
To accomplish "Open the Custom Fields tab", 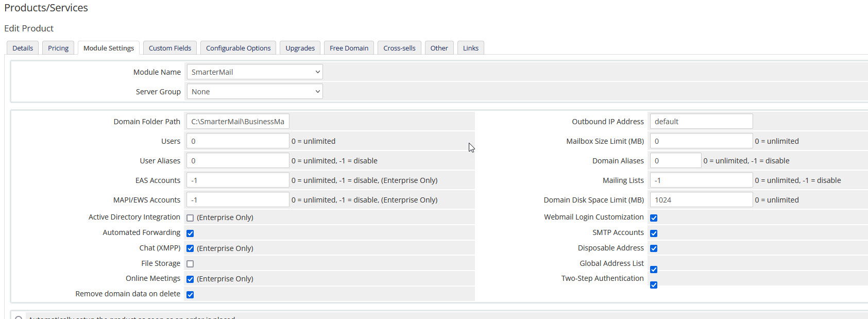I will coord(169,48).
